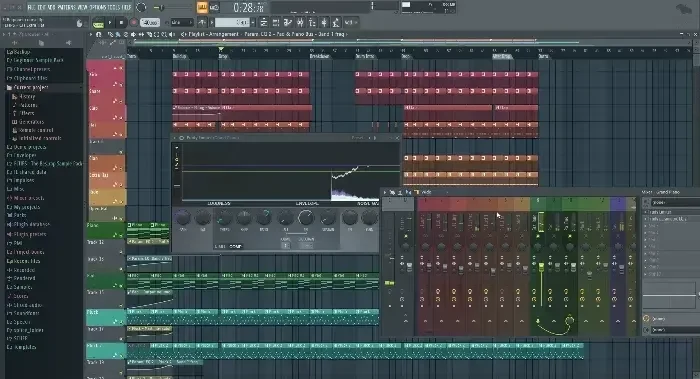Select the playlist Delete tool

pyautogui.click(x=126, y=34)
